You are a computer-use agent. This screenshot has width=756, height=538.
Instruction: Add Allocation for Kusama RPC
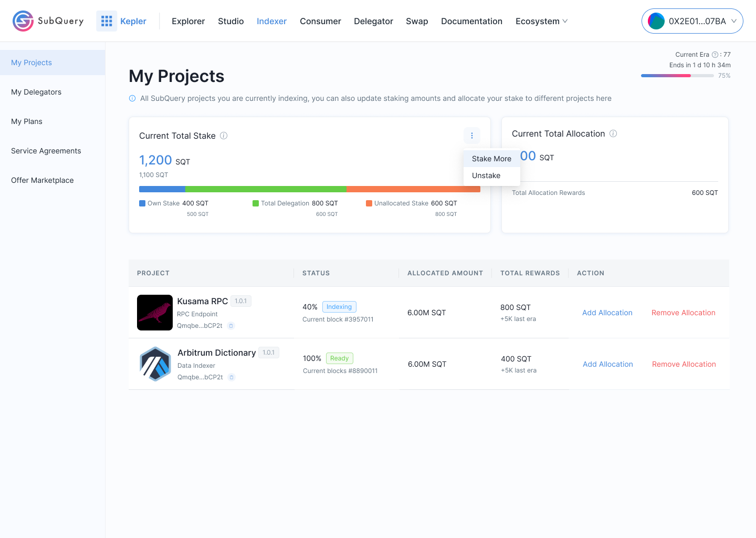607,313
